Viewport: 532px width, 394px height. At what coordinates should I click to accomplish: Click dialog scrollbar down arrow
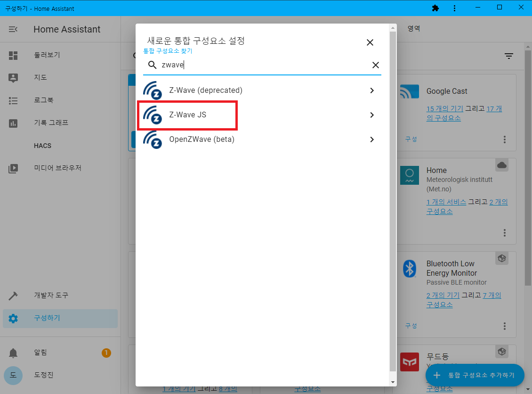click(393, 382)
